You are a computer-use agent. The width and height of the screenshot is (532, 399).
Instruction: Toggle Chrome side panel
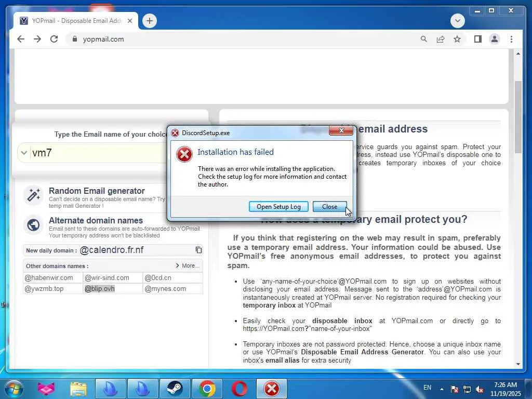[478, 39]
